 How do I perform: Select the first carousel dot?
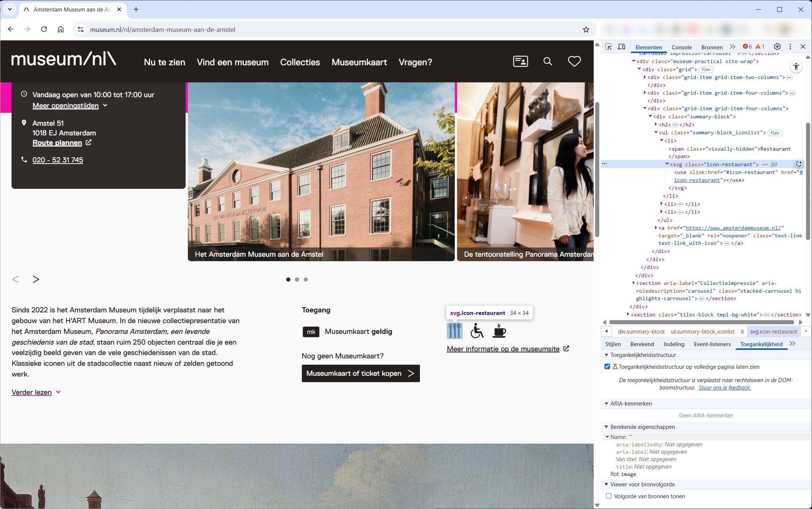pyautogui.click(x=288, y=279)
